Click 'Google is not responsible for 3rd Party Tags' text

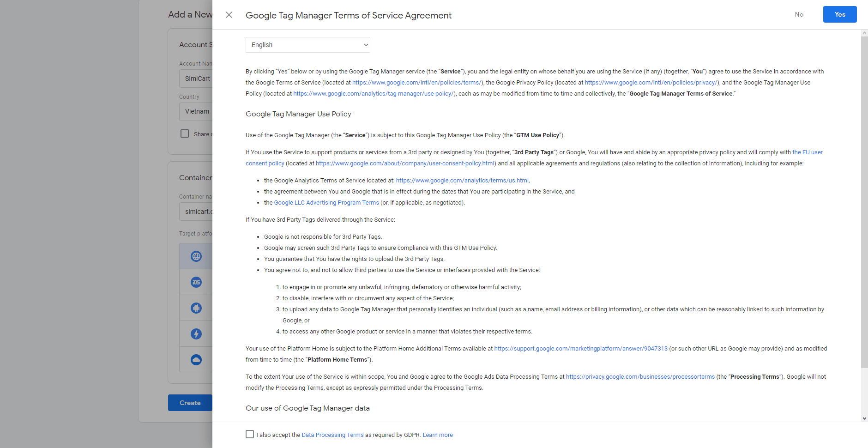323,237
